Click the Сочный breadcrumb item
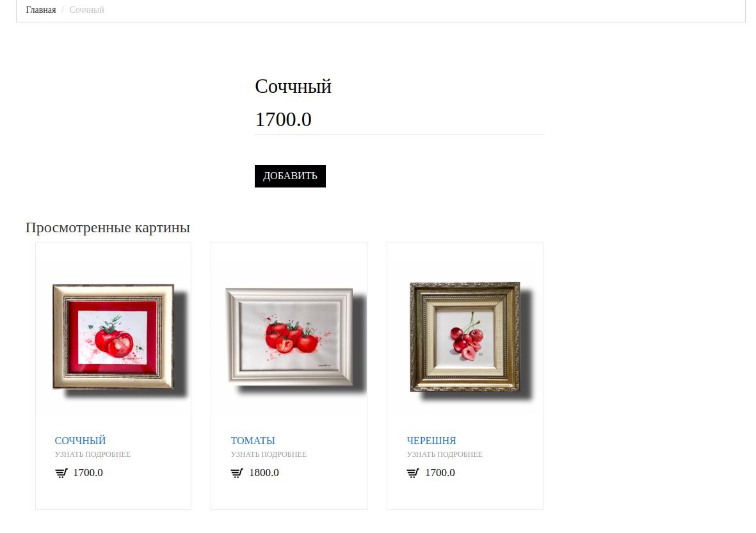 click(x=87, y=10)
